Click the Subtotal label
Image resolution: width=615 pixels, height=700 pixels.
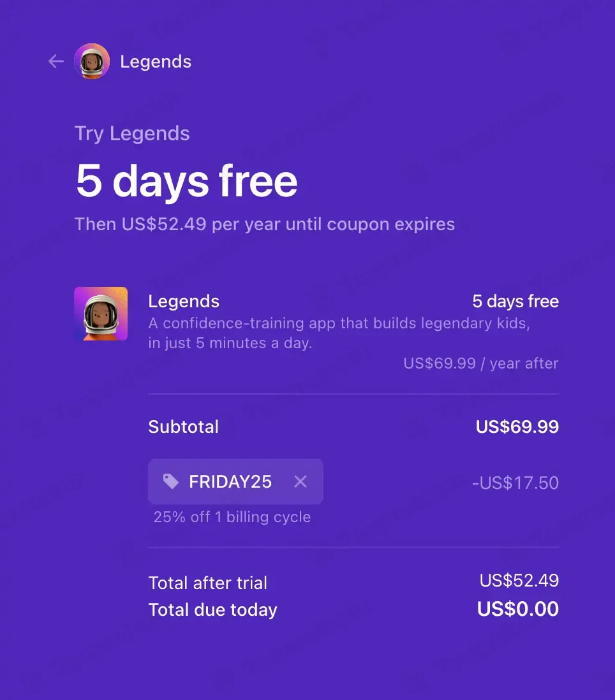(x=184, y=427)
